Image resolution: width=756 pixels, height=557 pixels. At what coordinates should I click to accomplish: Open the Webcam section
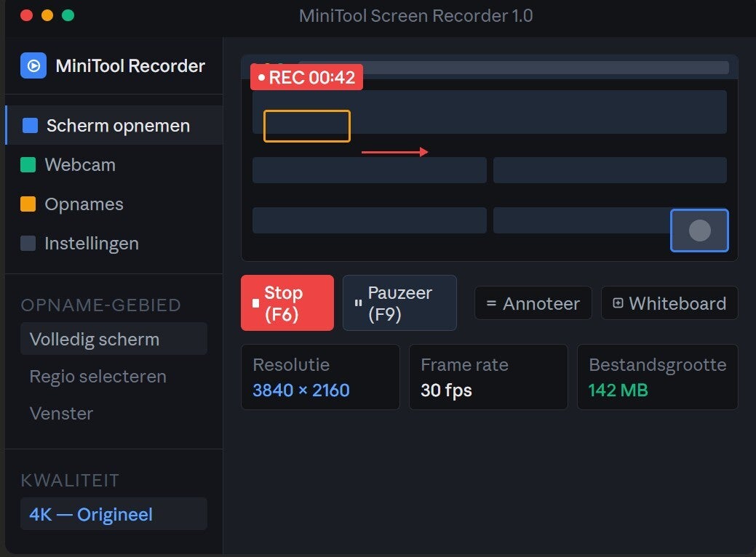80,165
